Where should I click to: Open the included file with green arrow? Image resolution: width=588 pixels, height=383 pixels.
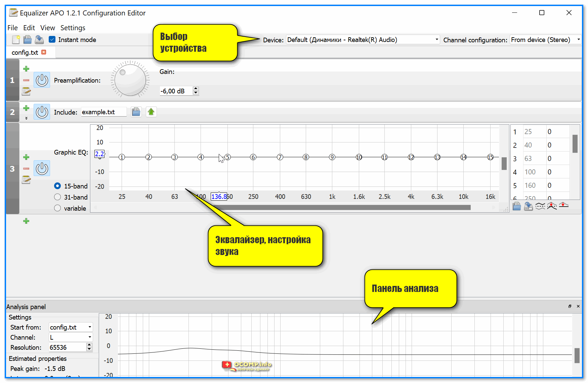point(151,112)
